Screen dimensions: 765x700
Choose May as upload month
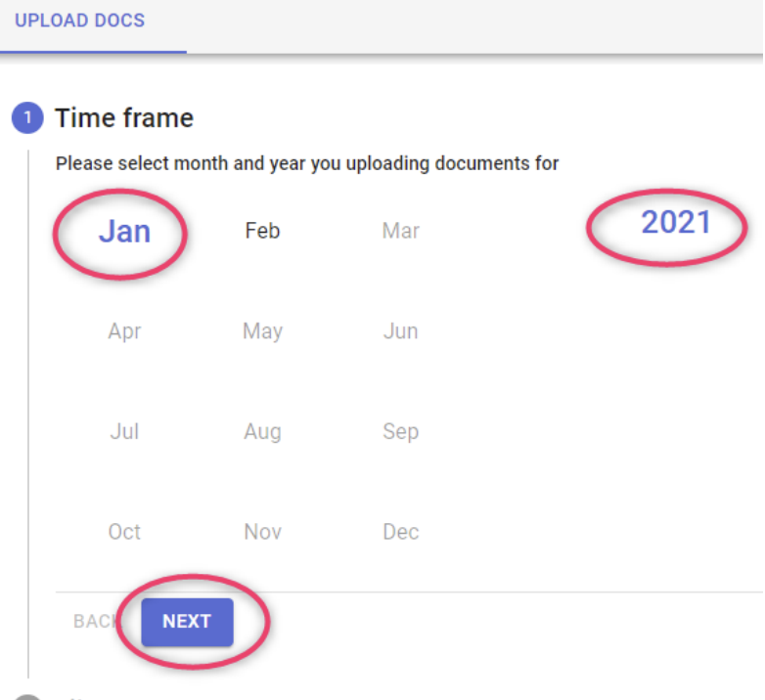click(x=262, y=331)
